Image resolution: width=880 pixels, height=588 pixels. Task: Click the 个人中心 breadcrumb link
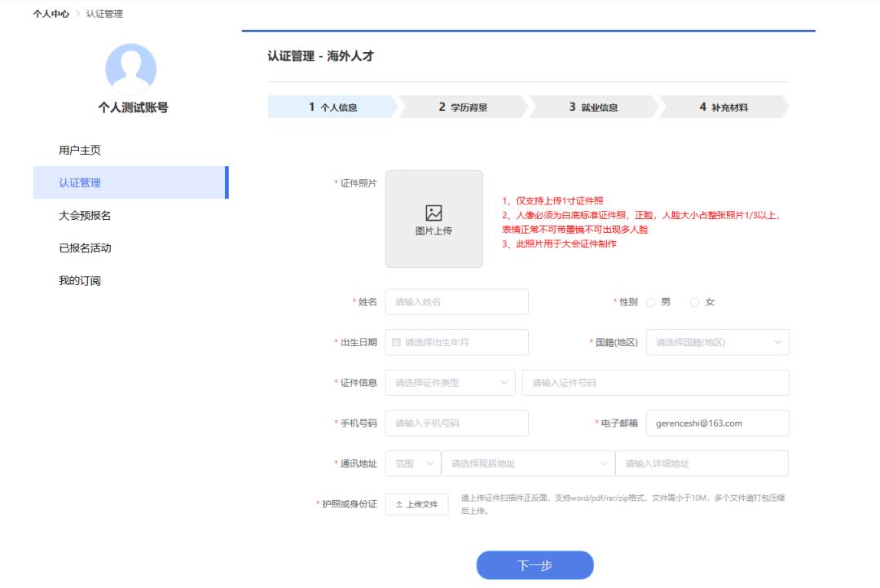coord(51,14)
